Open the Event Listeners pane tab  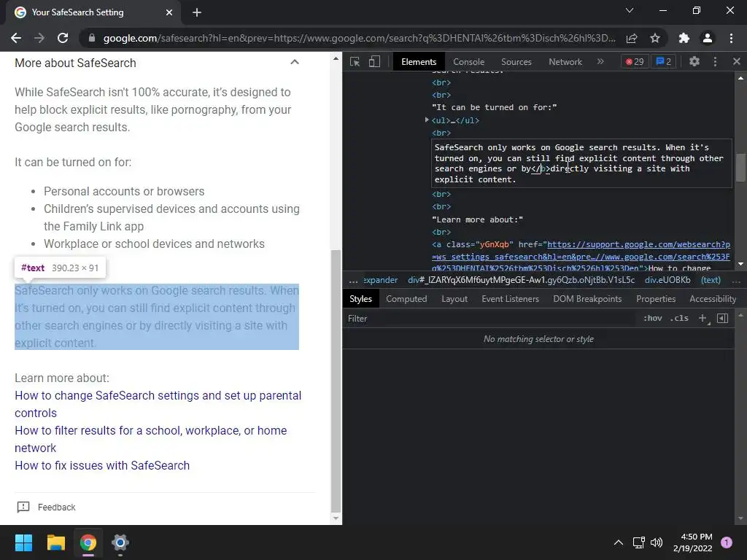510,299
